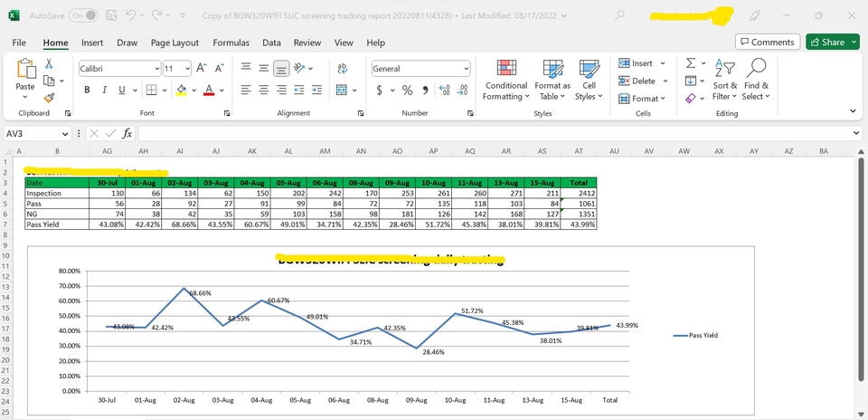Apply Accounting dollar format
Screen dimensions: 868x420
click(379, 90)
